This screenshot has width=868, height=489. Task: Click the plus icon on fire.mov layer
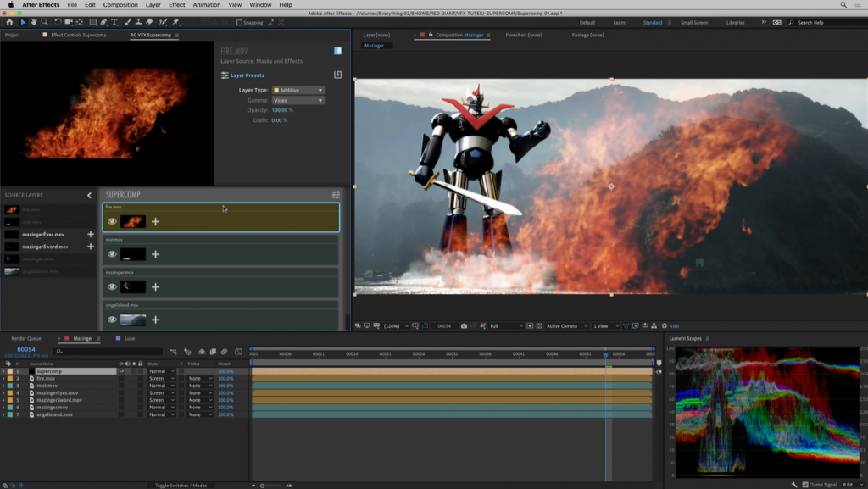[x=156, y=221]
